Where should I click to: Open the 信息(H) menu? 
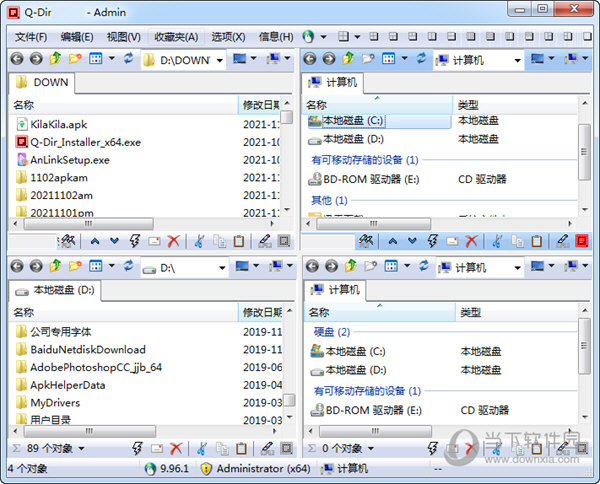pyautogui.click(x=276, y=37)
